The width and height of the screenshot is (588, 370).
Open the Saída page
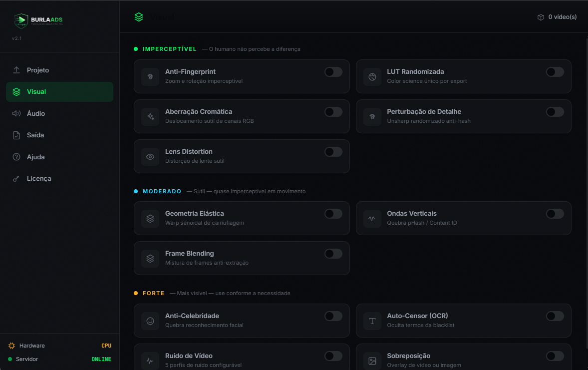(59, 135)
